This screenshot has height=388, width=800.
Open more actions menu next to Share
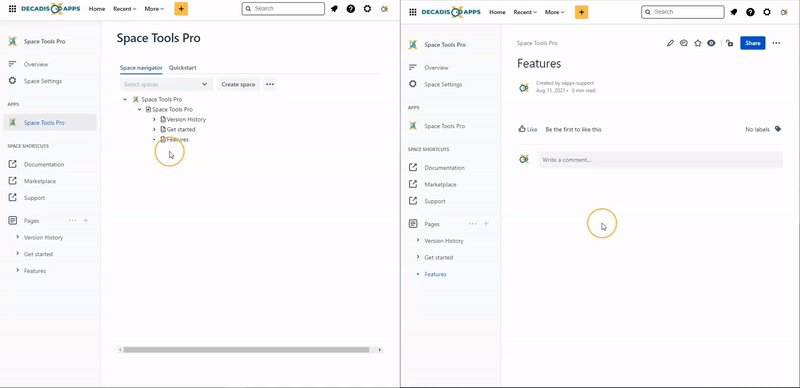[x=776, y=43]
